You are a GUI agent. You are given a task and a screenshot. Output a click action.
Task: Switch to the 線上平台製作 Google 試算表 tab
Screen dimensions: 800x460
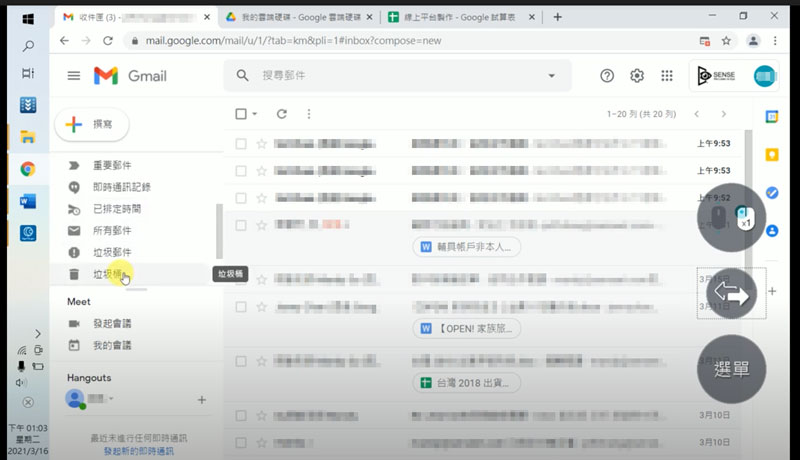click(x=459, y=17)
